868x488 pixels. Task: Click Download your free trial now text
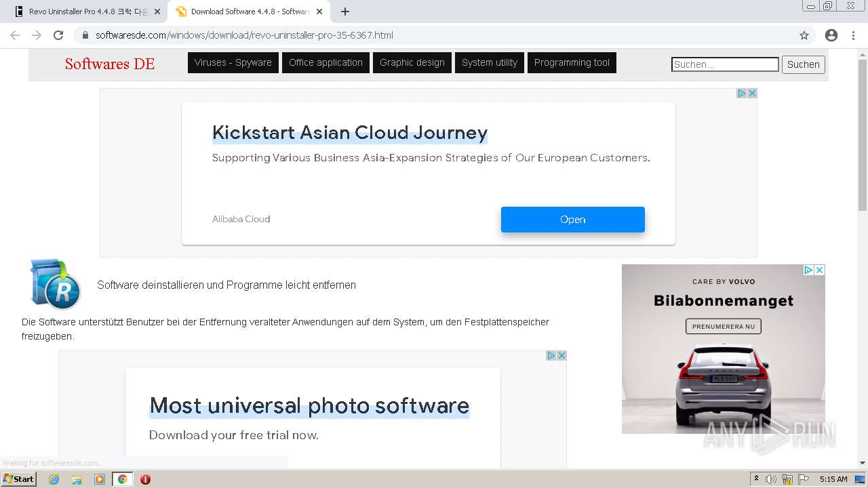click(x=234, y=435)
